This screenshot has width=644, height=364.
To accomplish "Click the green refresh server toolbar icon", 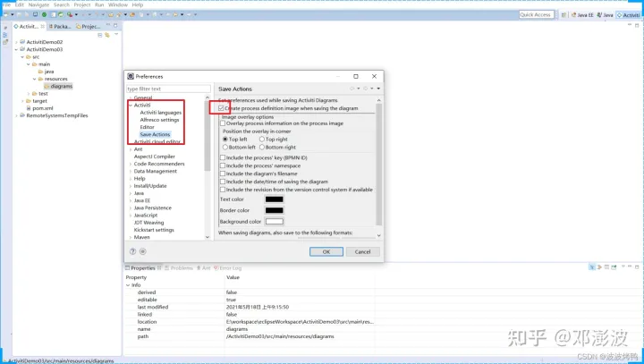I will coord(61,14).
